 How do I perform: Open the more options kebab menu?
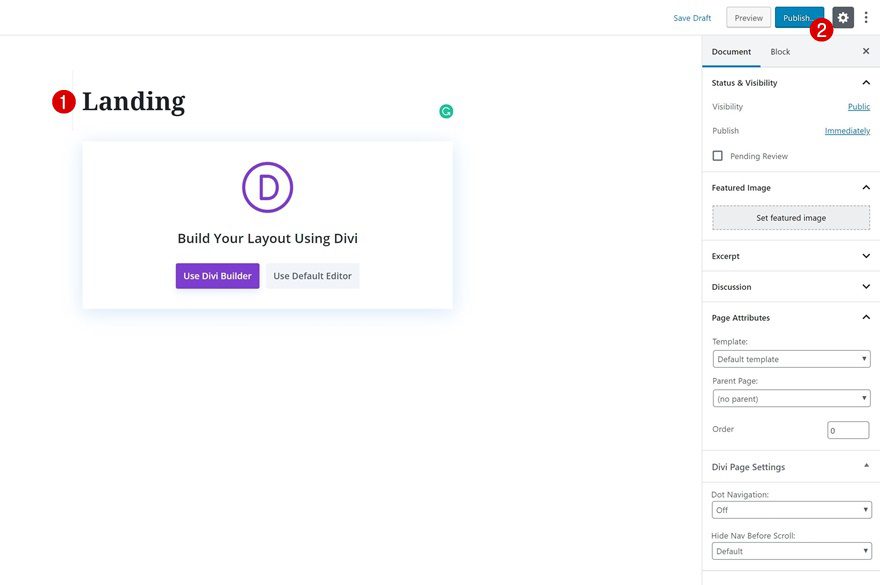click(x=866, y=17)
